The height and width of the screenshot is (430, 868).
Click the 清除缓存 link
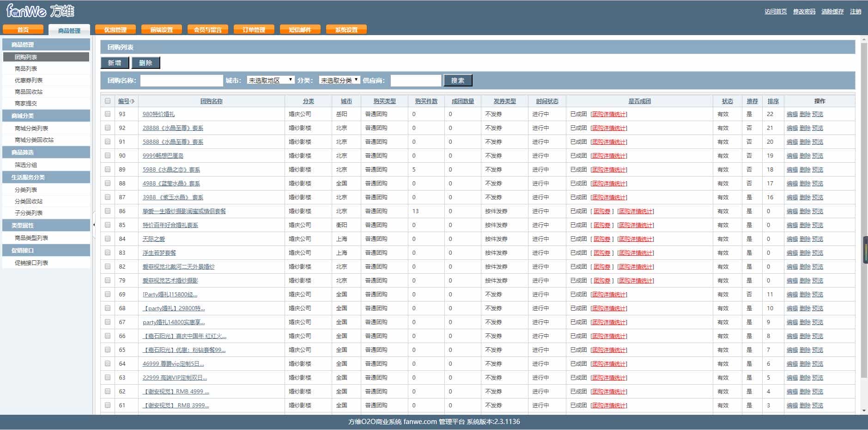click(832, 12)
